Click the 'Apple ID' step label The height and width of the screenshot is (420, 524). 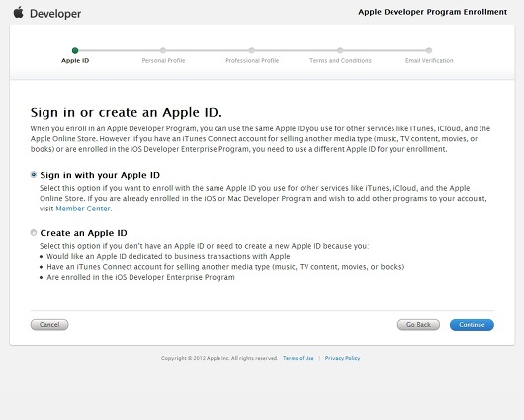click(x=75, y=61)
